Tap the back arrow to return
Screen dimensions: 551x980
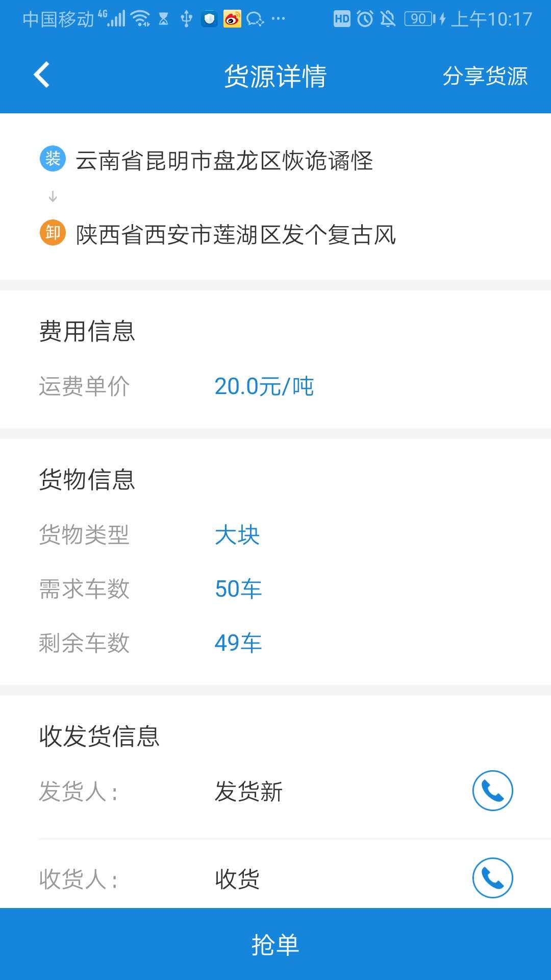[41, 75]
